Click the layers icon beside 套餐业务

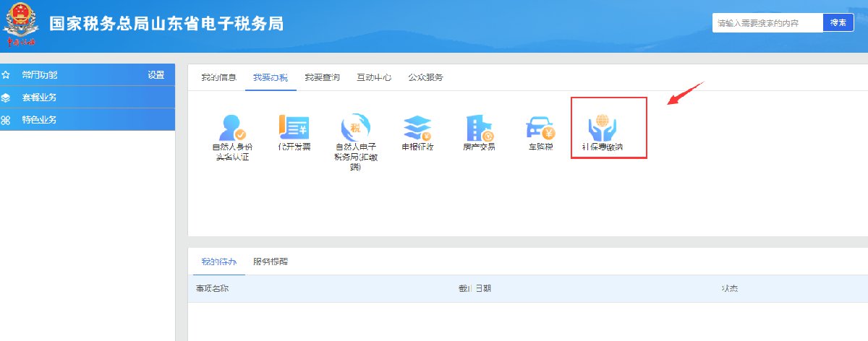[x=6, y=98]
